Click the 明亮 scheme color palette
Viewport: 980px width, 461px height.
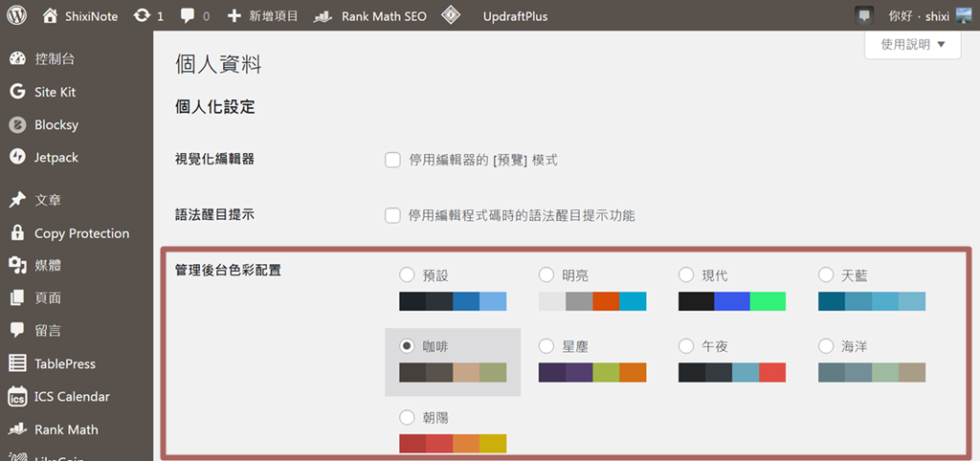coord(592,301)
